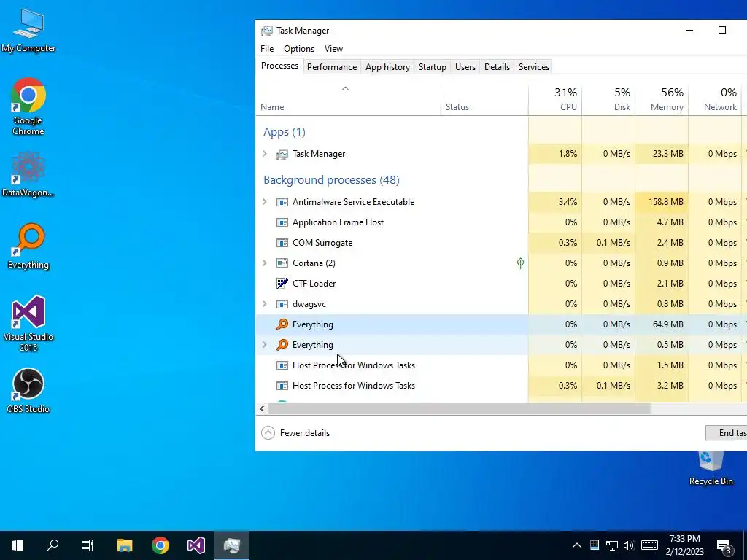Click the Antimalware Service Executable icon
Screen dimensions: 747x560
282,202
